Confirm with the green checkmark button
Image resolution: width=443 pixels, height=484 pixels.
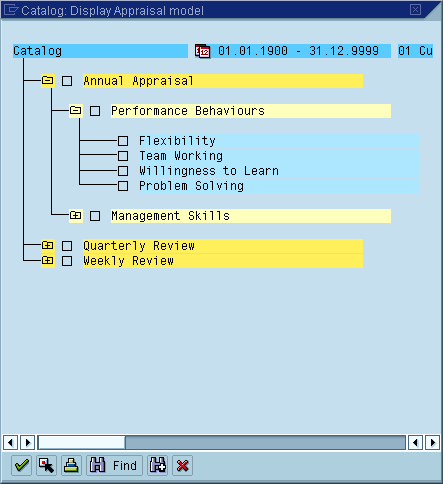click(x=22, y=465)
